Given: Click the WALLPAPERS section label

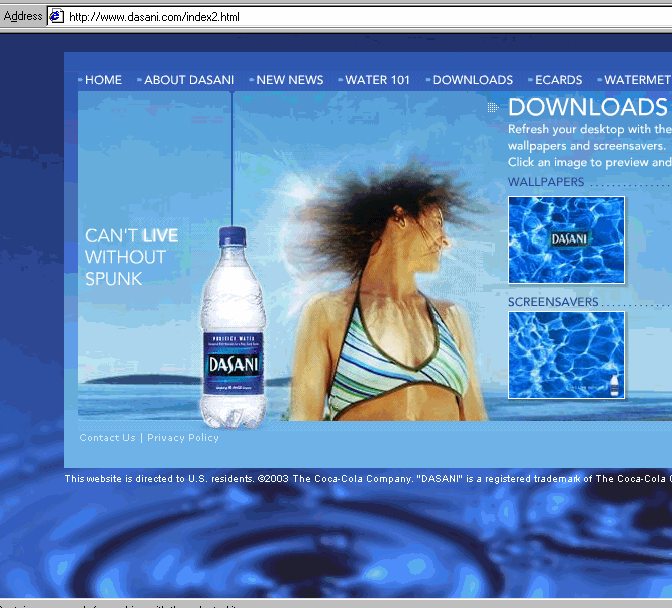Looking at the screenshot, I should 546,182.
